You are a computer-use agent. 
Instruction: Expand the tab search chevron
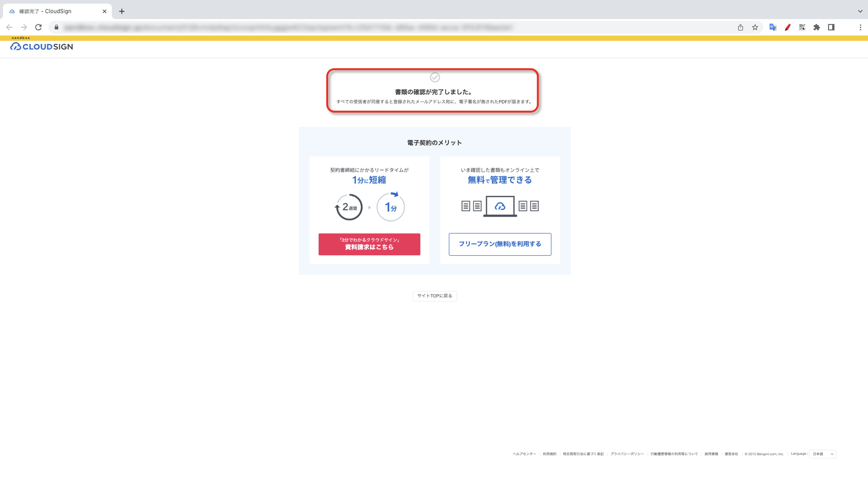click(x=860, y=11)
